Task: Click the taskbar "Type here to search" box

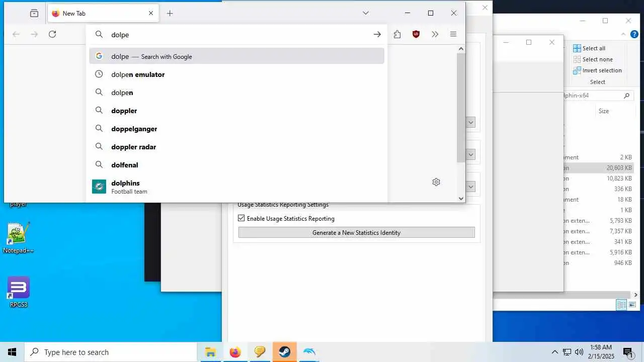Action: tap(111, 352)
